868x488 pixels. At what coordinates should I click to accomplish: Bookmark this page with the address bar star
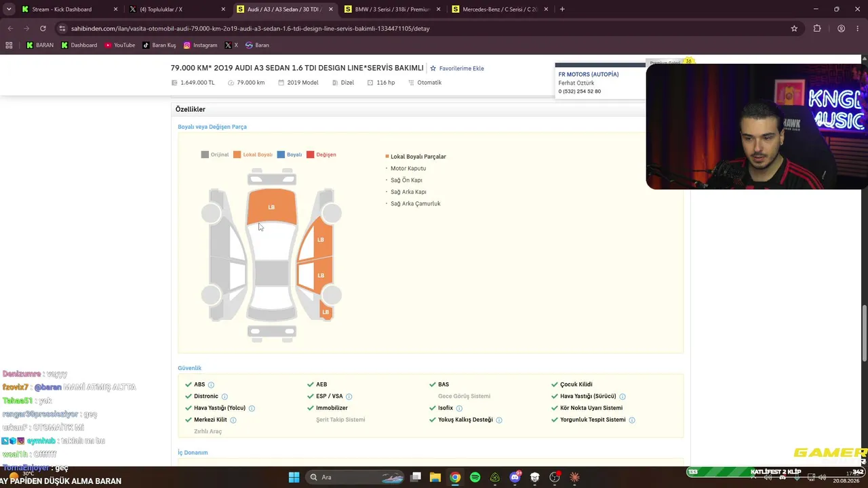click(794, 28)
